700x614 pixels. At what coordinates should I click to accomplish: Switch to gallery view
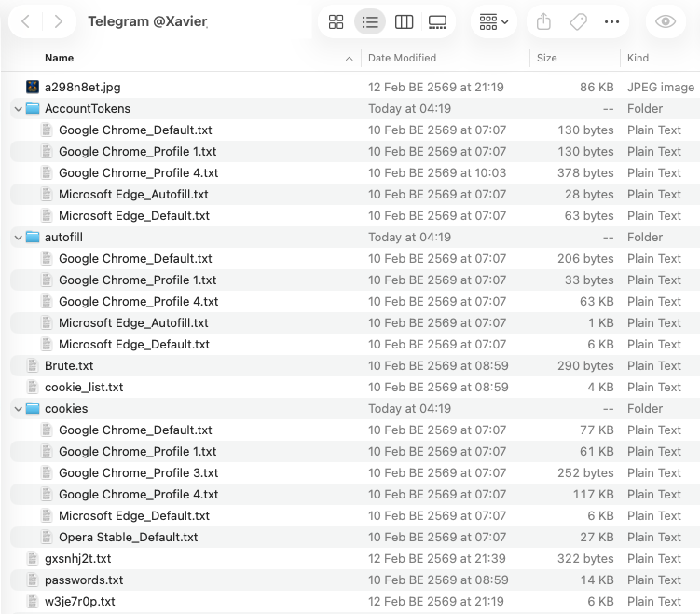(437, 21)
